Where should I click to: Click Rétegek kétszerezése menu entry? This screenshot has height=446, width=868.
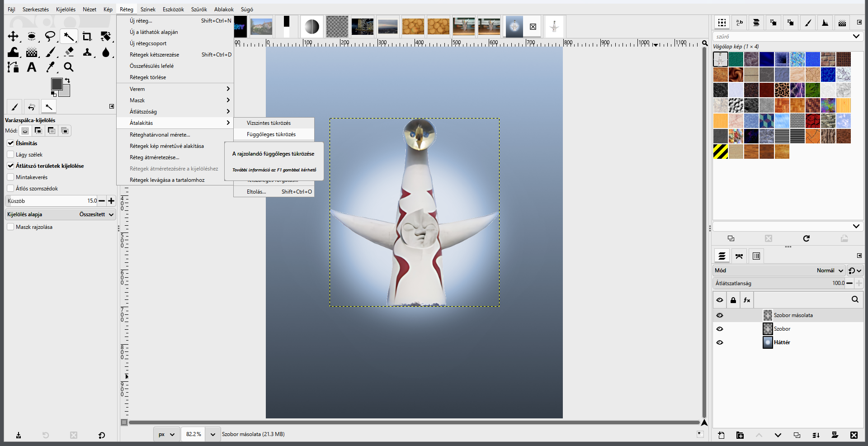pos(154,55)
